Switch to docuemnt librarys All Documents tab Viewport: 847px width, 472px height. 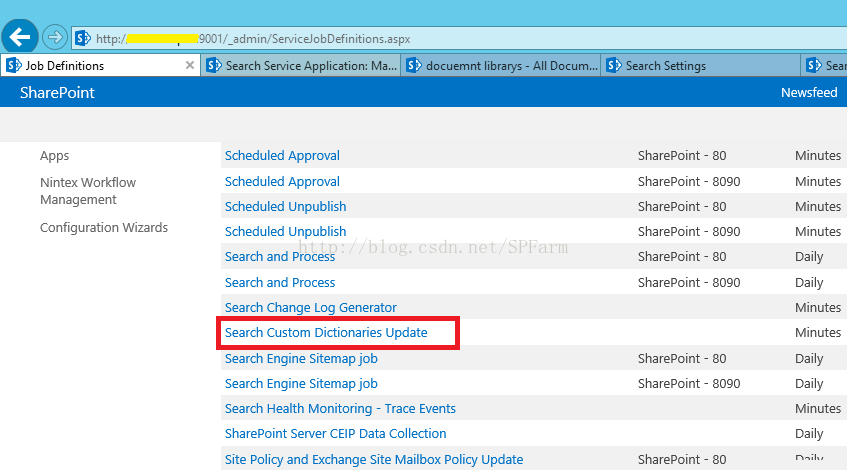coord(501,65)
